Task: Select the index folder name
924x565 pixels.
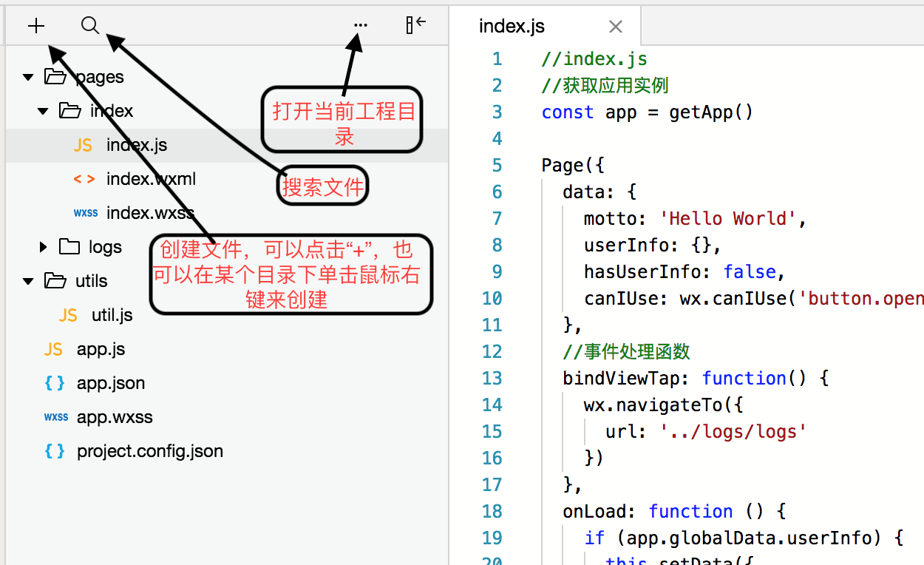Action: click(112, 111)
